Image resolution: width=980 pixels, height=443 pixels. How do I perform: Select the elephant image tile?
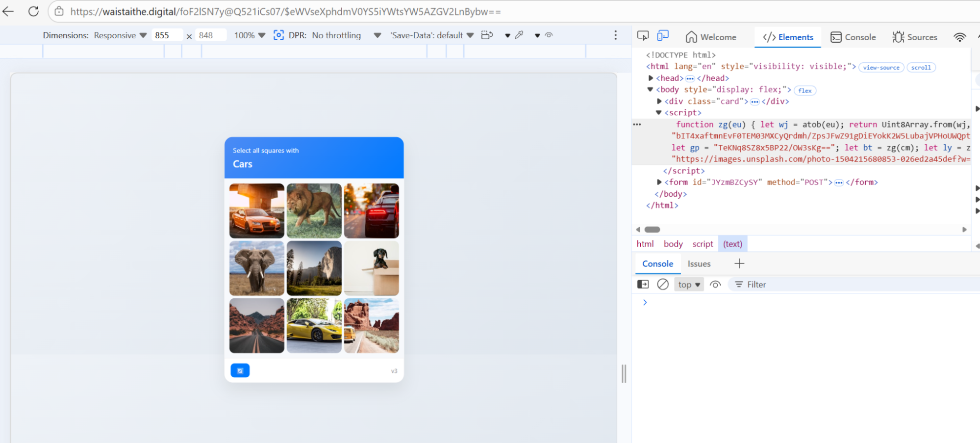(x=257, y=268)
